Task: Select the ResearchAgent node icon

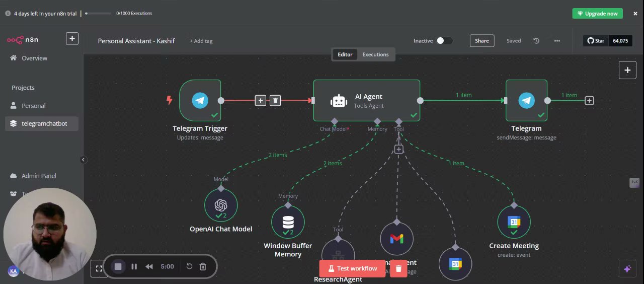Action: click(338, 255)
